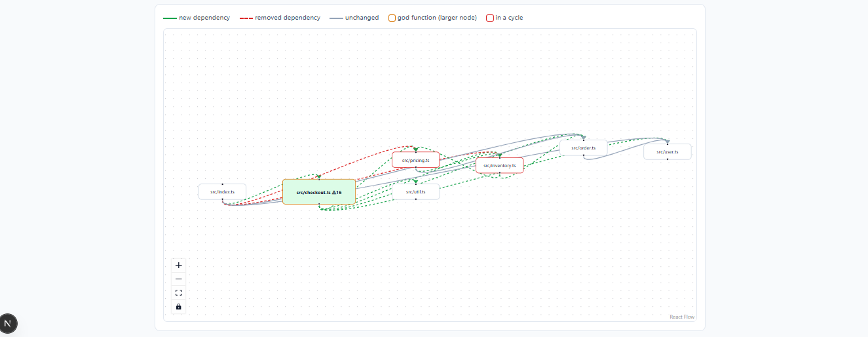Click the 'removed dependency' legend label
Screen dimensions: 868x337
(288, 18)
